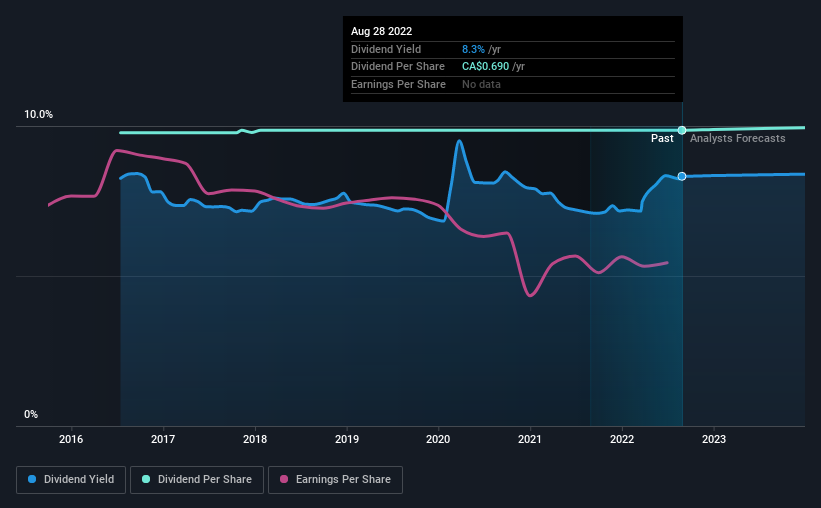Click the 2018 x-axis label
Viewport: 821px width, 508px height.
click(255, 439)
